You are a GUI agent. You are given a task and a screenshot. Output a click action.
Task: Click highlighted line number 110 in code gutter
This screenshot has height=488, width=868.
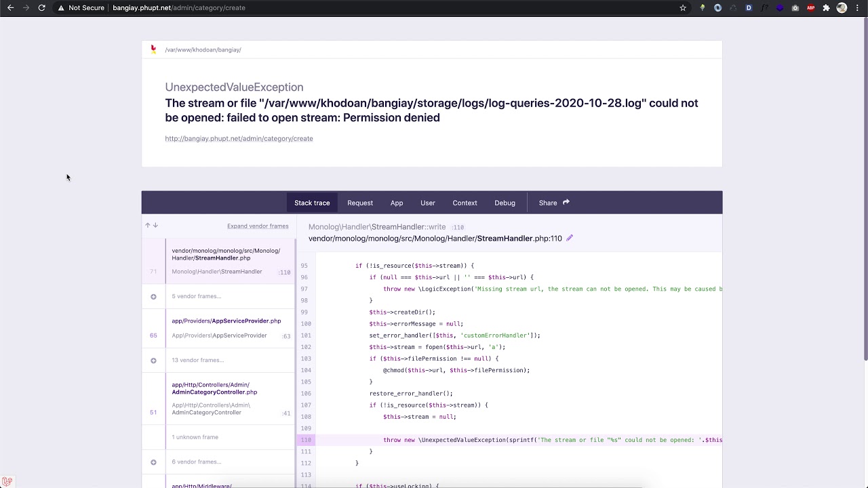306,440
